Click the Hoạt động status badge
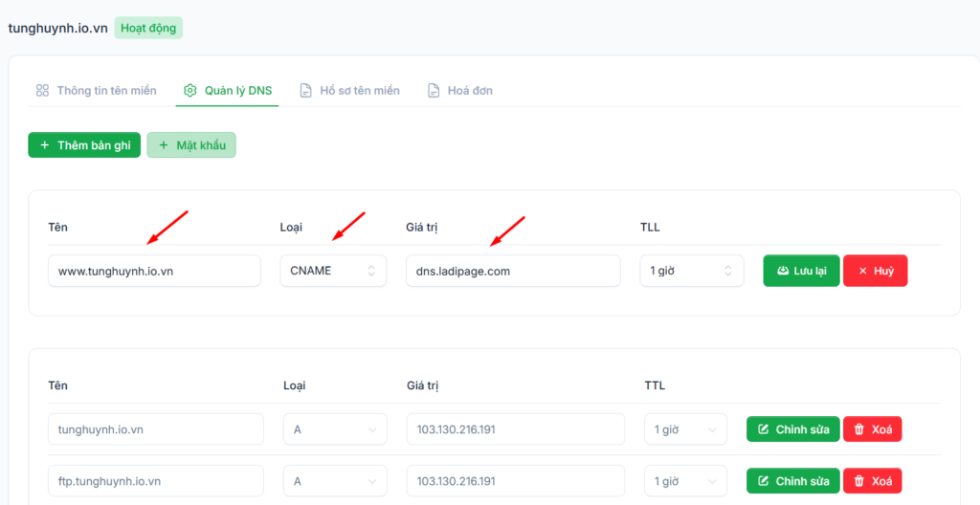The width and height of the screenshot is (980, 505). 148,28
